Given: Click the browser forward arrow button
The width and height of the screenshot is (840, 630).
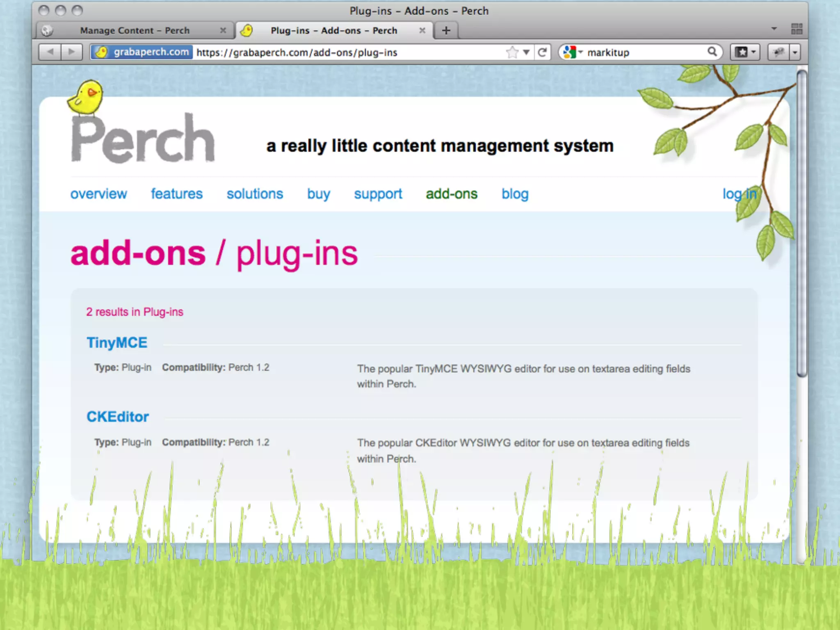Looking at the screenshot, I should (72, 52).
